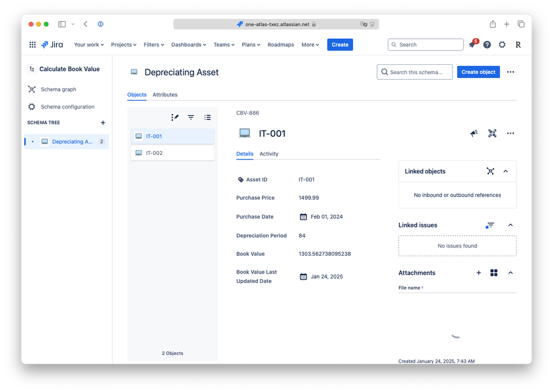The height and width of the screenshot is (392, 553).
Task: Switch attachments to grid view
Action: point(494,273)
